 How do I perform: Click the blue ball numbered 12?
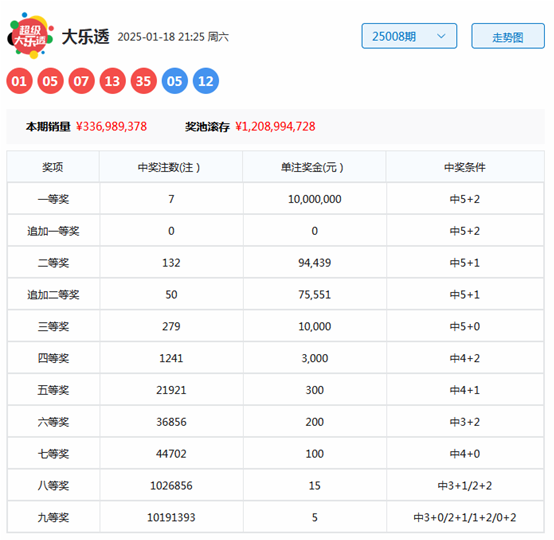[206, 81]
